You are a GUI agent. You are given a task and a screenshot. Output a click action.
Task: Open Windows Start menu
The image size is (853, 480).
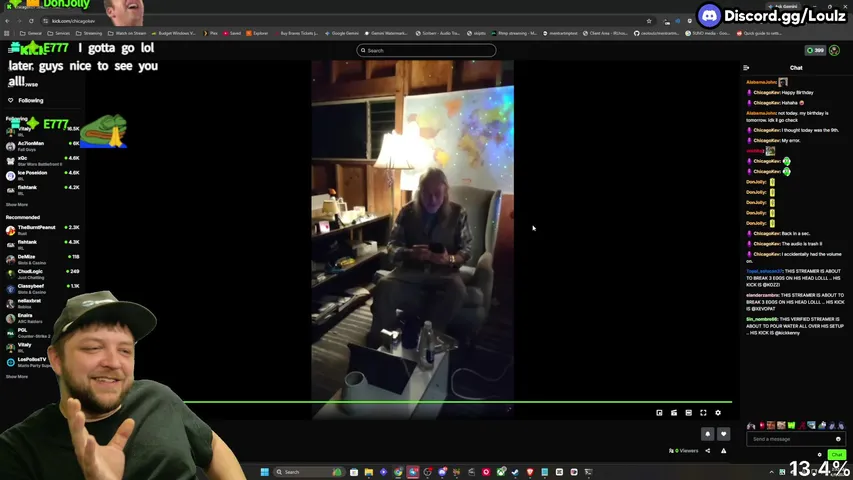(x=264, y=472)
